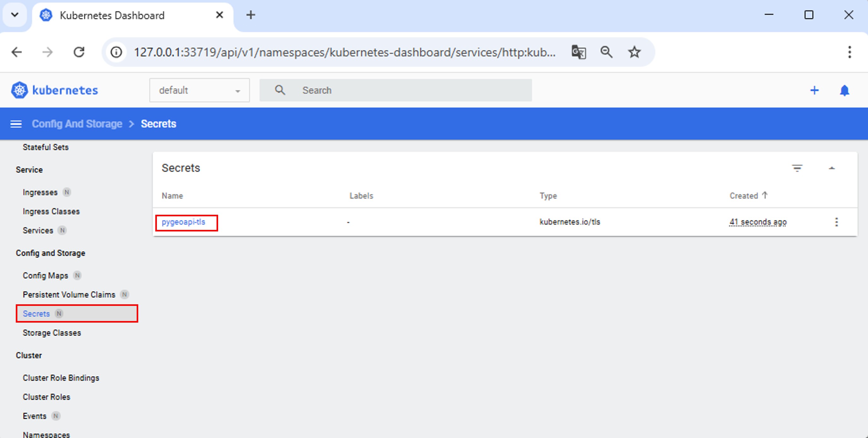This screenshot has width=868, height=438.
Task: Click the browser reload button
Action: [x=79, y=52]
